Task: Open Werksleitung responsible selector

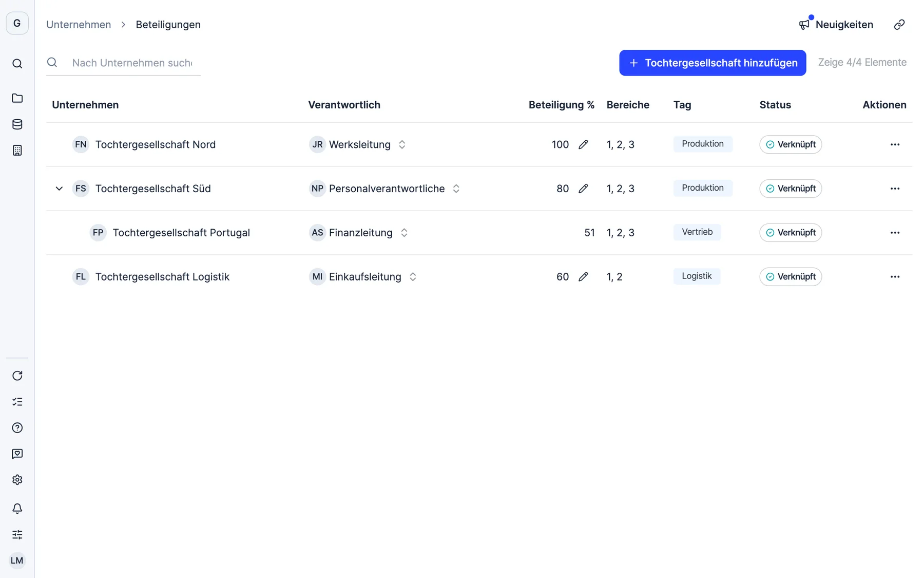Action: 402,144
